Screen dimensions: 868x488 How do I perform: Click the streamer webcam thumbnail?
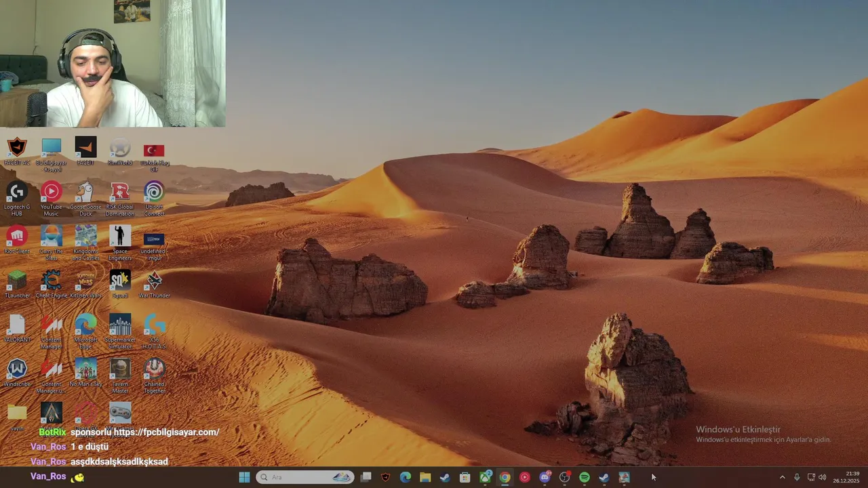click(x=113, y=64)
